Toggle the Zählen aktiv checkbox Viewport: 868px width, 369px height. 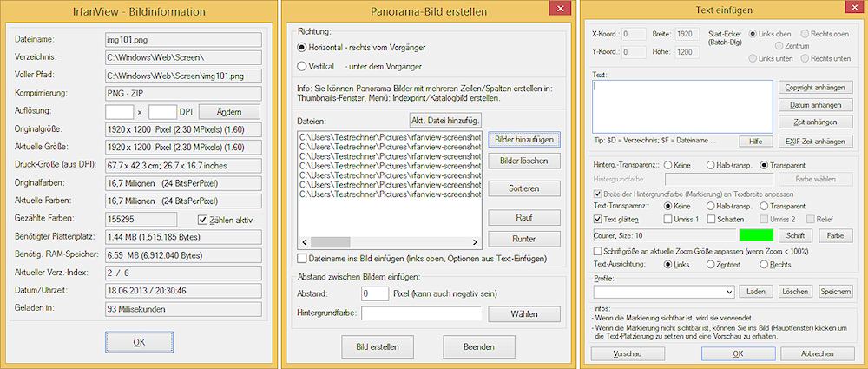pos(202,220)
